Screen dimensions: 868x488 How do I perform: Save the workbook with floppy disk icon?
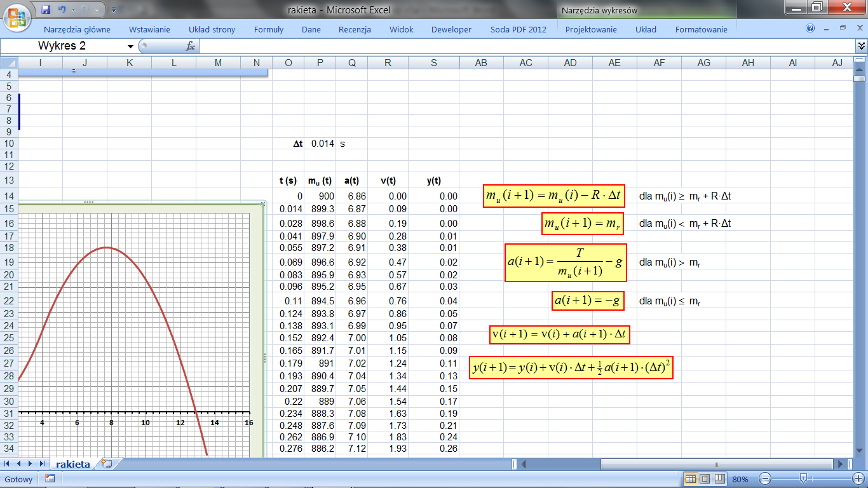[x=46, y=10]
